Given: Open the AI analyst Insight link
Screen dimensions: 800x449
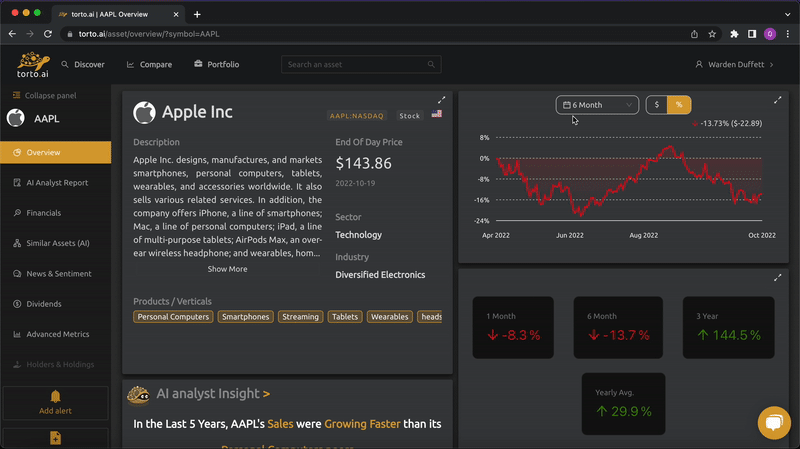Looking at the screenshot, I should pyautogui.click(x=213, y=393).
